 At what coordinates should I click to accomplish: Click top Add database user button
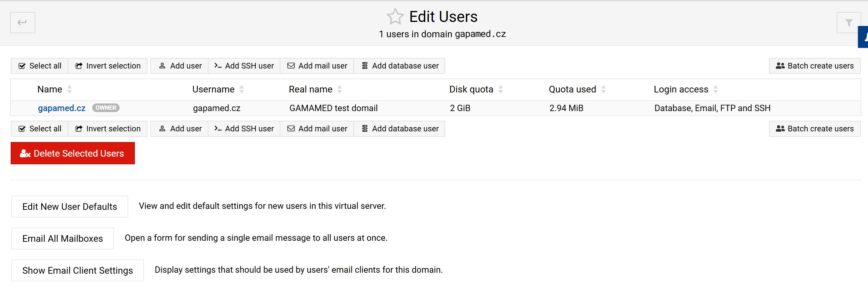pyautogui.click(x=399, y=66)
